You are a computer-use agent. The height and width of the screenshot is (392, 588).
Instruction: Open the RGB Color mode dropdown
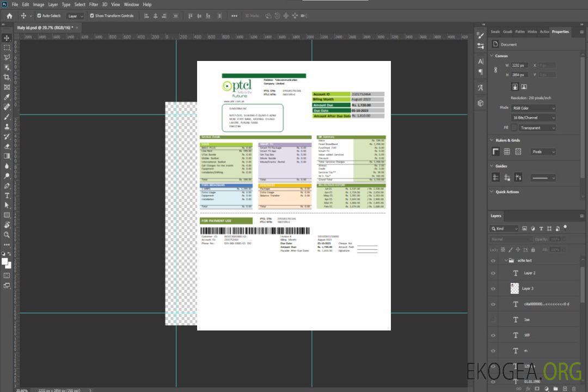click(534, 108)
